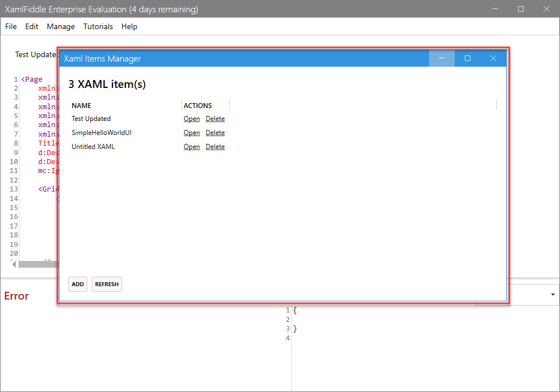Open the File menu

pyautogui.click(x=11, y=26)
